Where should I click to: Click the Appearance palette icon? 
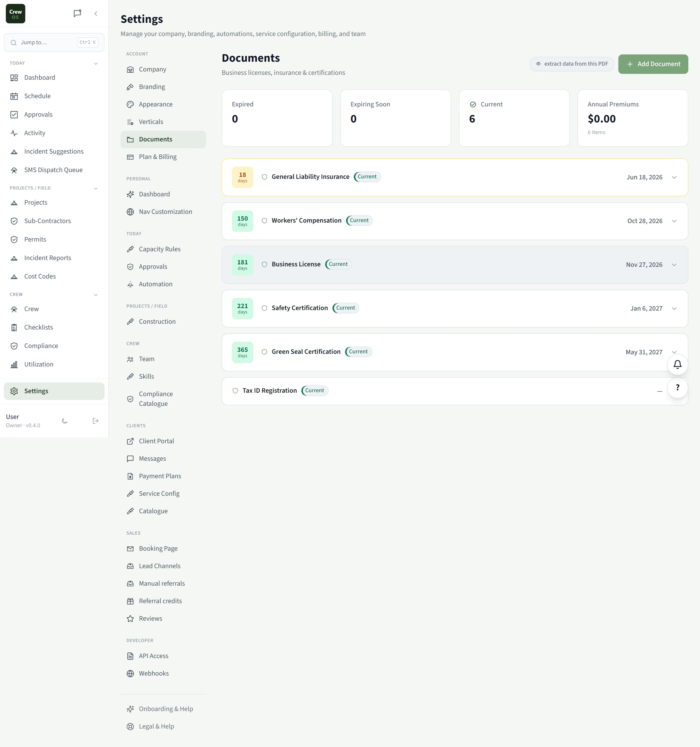click(x=130, y=104)
